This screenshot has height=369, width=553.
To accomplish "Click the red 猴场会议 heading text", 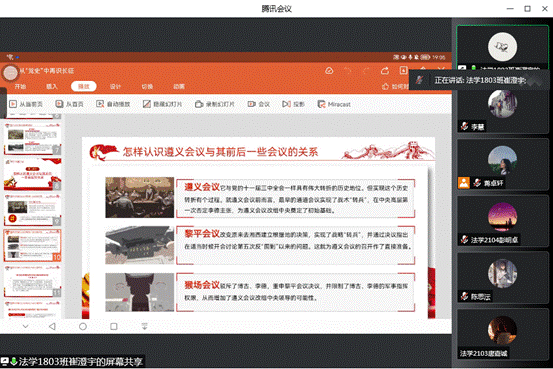I will pyautogui.click(x=202, y=285).
